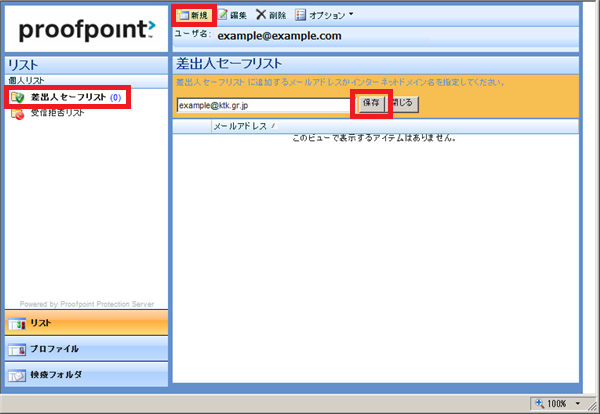Open the リスト navigation tab
Viewport: 600px width, 414px height.
click(86, 323)
